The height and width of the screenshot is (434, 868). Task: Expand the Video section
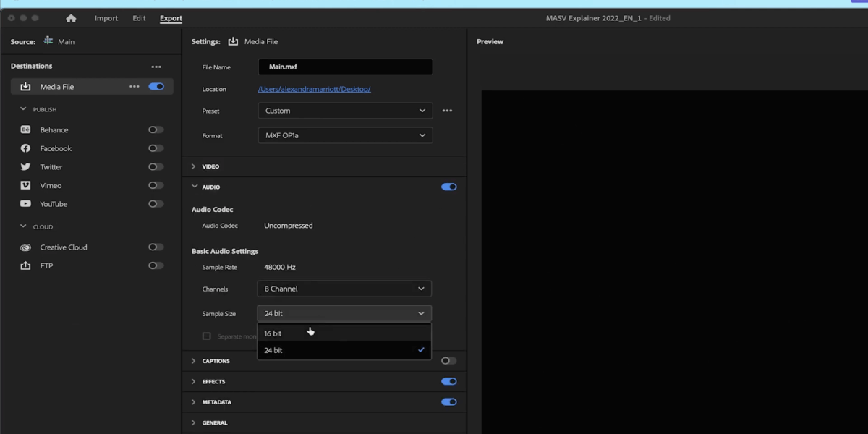pos(193,166)
